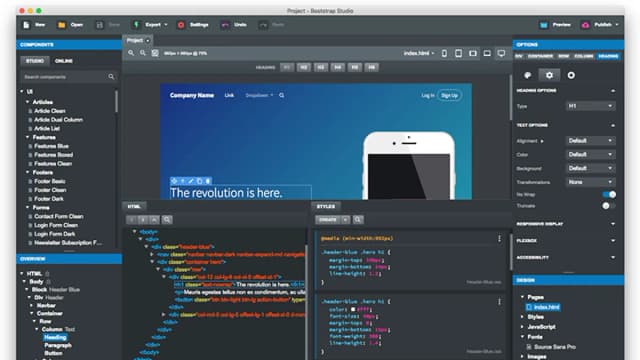Image resolution: width=640 pixels, height=360 pixels.
Task: Switch canvas to laptop device preview
Action: pyautogui.click(x=487, y=53)
